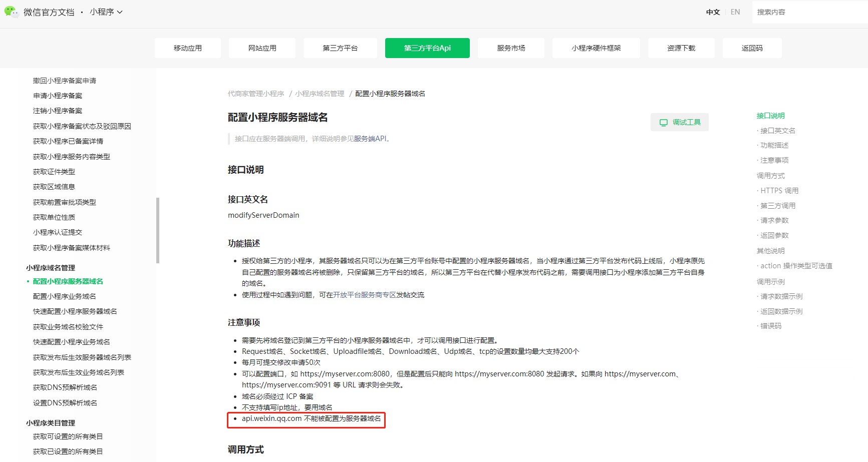Switch the language to 中文
Image resolution: width=868 pixels, height=462 pixels.
coord(713,12)
